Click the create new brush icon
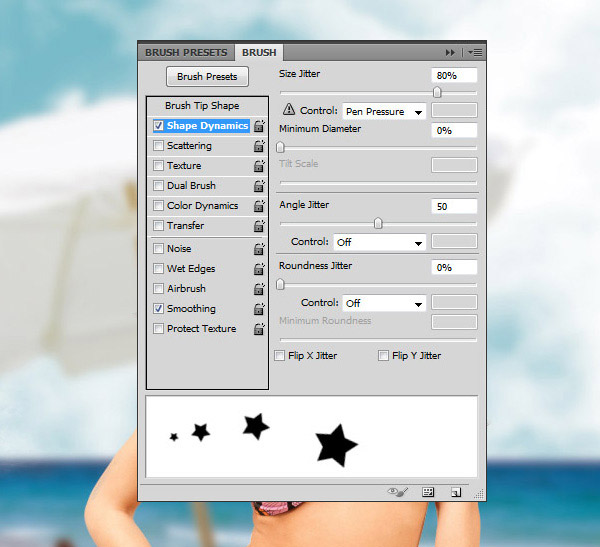Image resolution: width=600 pixels, height=547 pixels. pyautogui.click(x=456, y=492)
